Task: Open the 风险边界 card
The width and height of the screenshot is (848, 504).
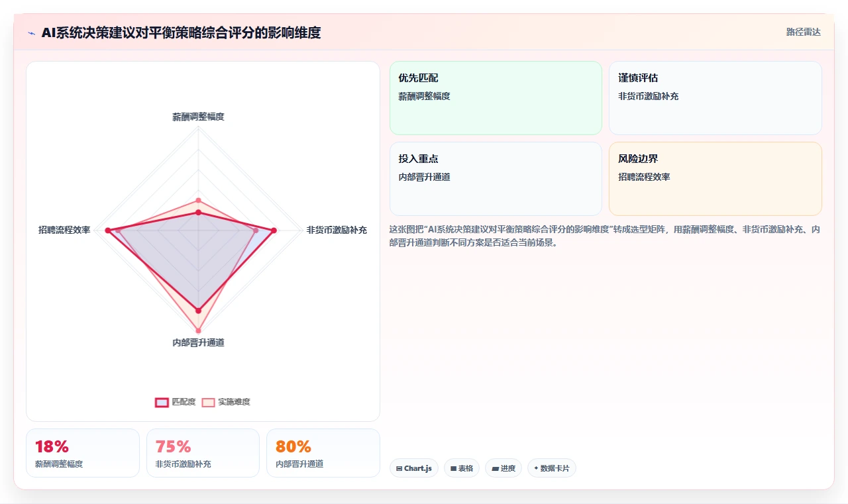Action: (x=715, y=179)
